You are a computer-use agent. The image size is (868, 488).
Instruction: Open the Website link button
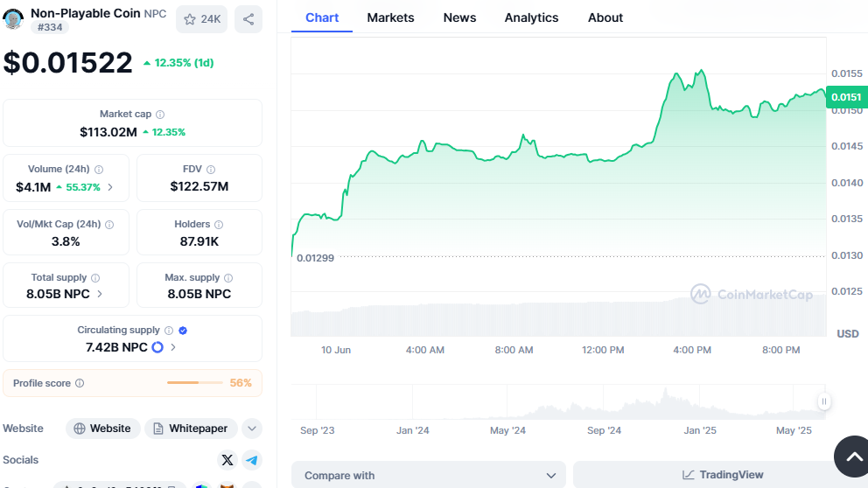103,429
